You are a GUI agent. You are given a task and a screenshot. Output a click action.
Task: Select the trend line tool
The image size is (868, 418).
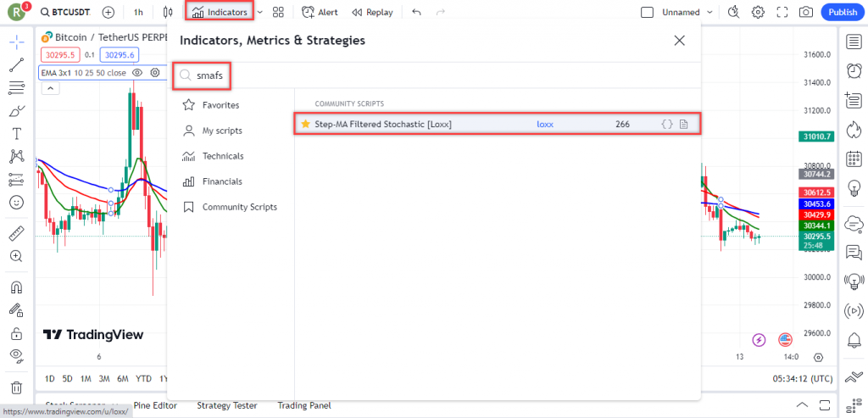(17, 65)
